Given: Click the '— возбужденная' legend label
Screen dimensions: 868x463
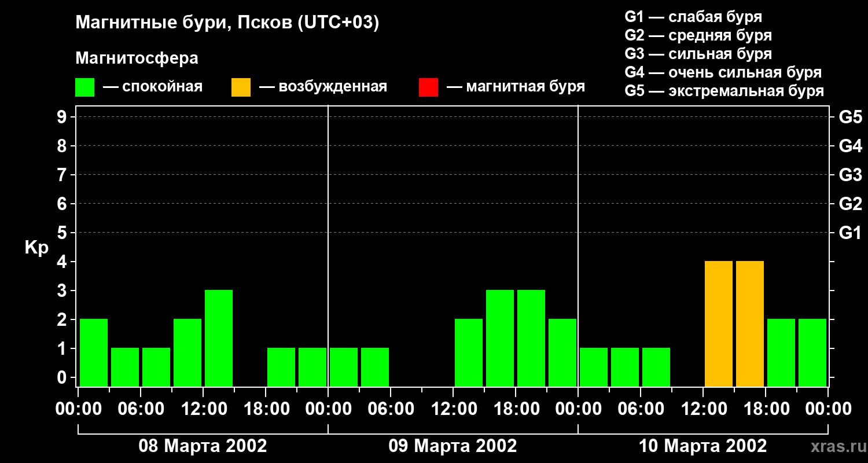Looking at the screenshot, I should point(323,87).
